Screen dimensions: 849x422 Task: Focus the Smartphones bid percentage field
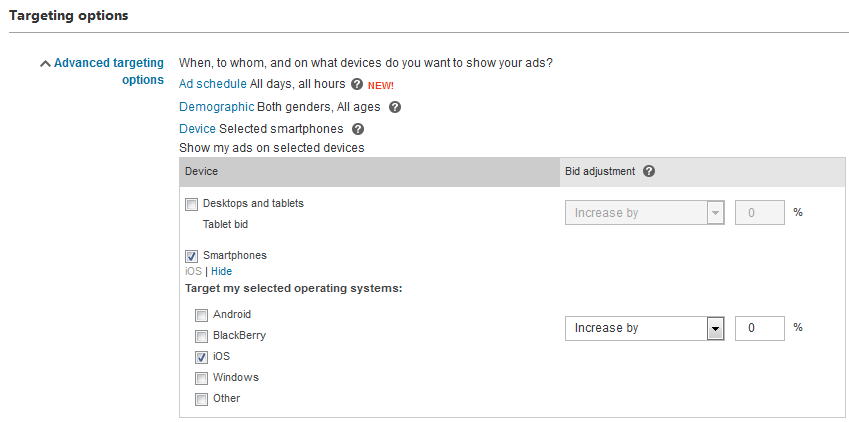[760, 328]
